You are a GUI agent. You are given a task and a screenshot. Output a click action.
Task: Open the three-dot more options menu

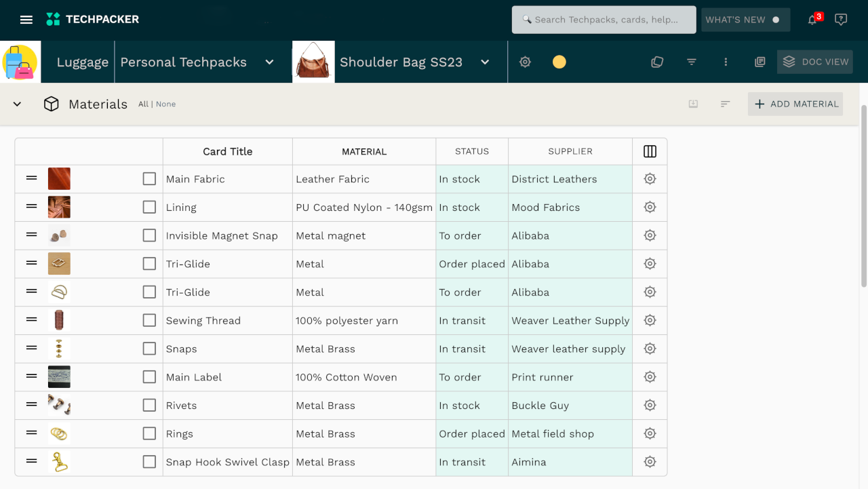pyautogui.click(x=726, y=62)
